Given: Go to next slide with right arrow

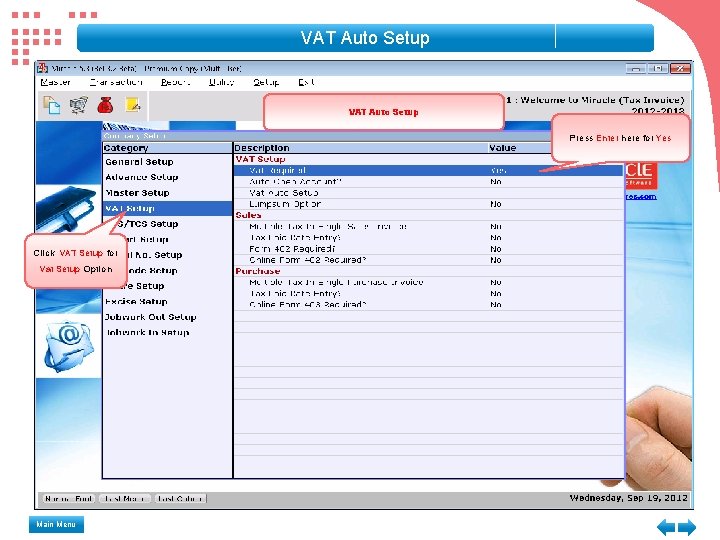Looking at the screenshot, I should (687, 527).
